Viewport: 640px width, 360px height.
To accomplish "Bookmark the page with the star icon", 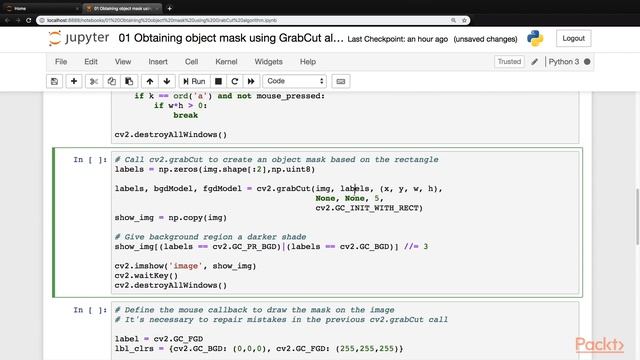I will [464, 20].
